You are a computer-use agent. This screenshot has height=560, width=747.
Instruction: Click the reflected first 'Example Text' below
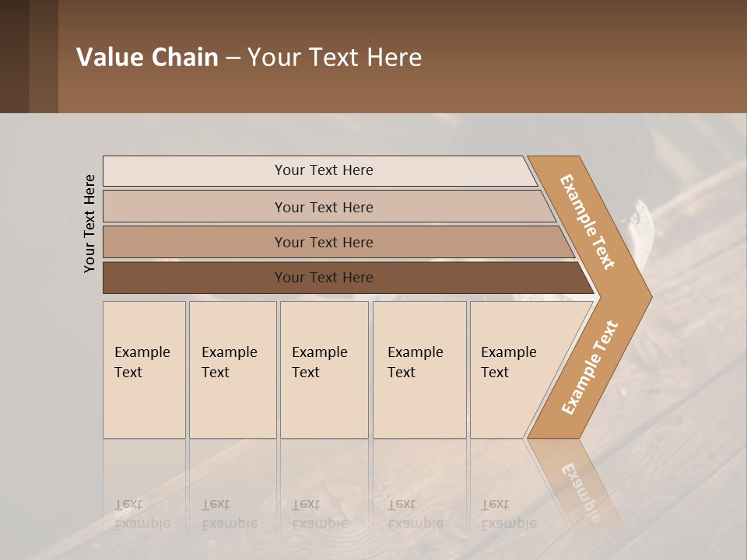click(142, 514)
